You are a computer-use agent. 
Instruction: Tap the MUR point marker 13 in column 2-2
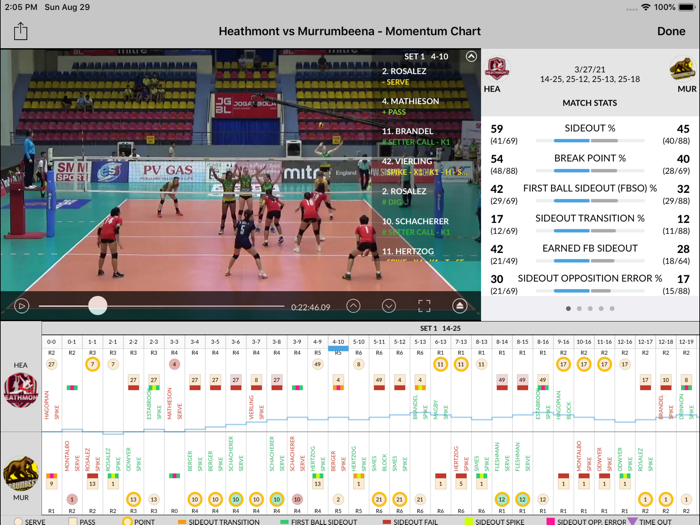(133, 499)
